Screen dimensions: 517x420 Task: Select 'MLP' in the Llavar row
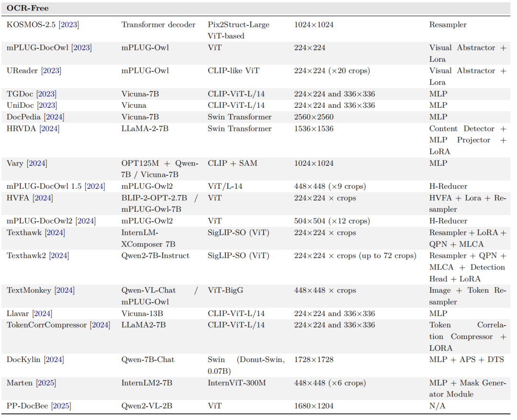click(x=438, y=313)
